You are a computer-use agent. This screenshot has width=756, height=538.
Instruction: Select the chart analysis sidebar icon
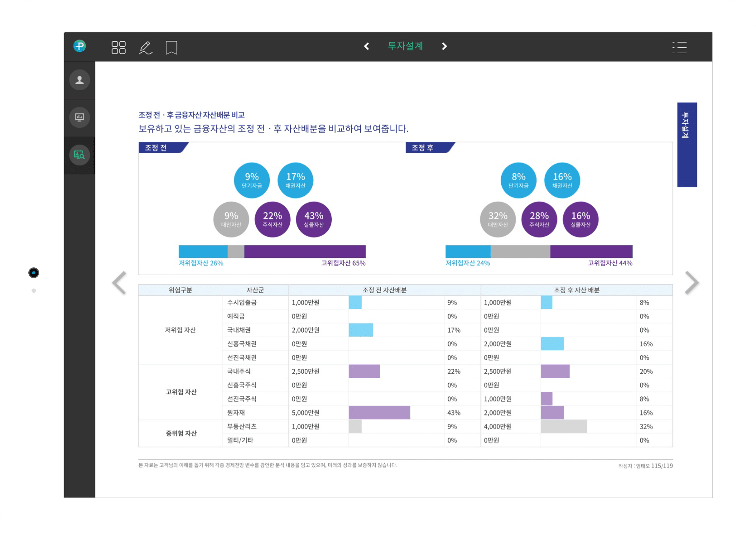click(79, 155)
